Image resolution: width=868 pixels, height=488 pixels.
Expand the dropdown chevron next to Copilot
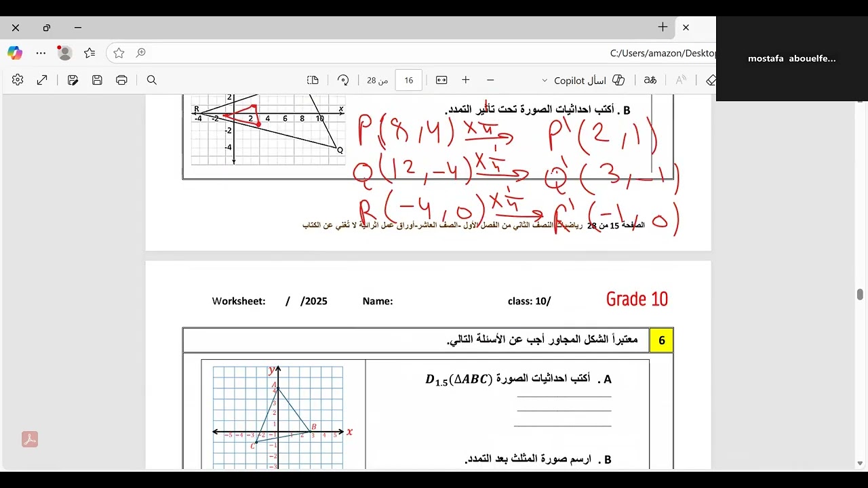[x=544, y=81]
